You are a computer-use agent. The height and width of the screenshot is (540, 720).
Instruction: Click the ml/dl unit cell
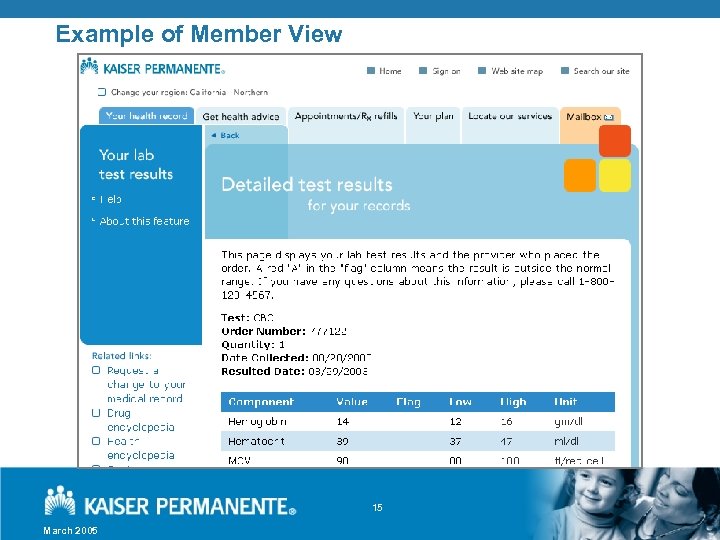pos(566,441)
